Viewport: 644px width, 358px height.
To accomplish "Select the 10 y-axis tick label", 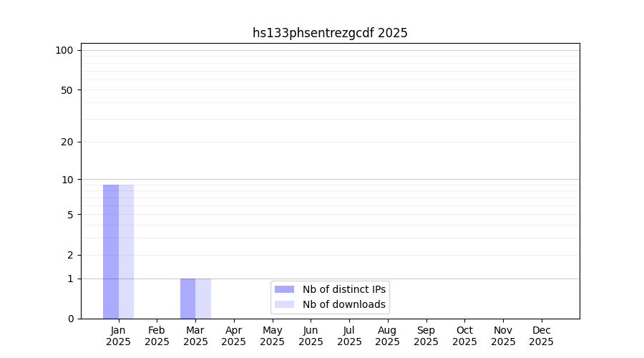I will pyautogui.click(x=67, y=180).
